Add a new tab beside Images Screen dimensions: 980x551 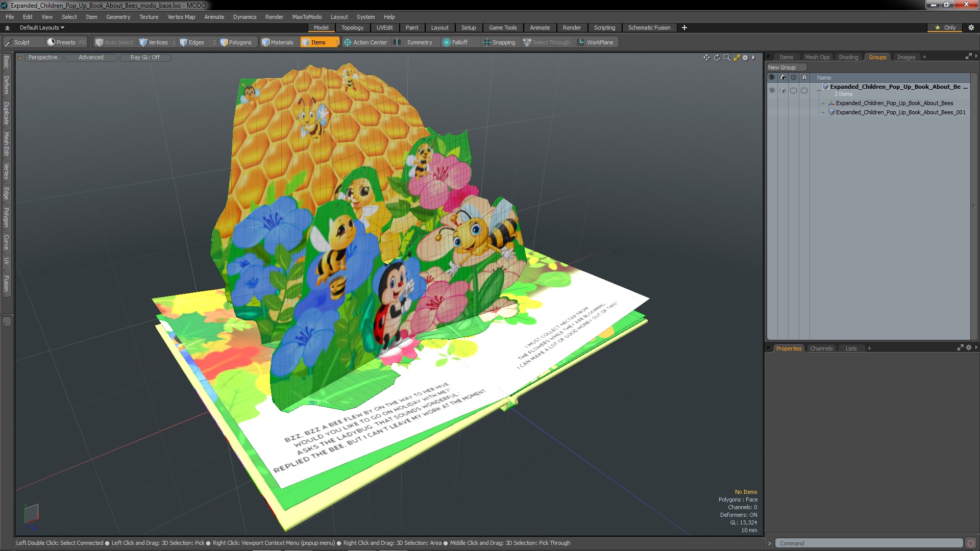pyautogui.click(x=924, y=57)
